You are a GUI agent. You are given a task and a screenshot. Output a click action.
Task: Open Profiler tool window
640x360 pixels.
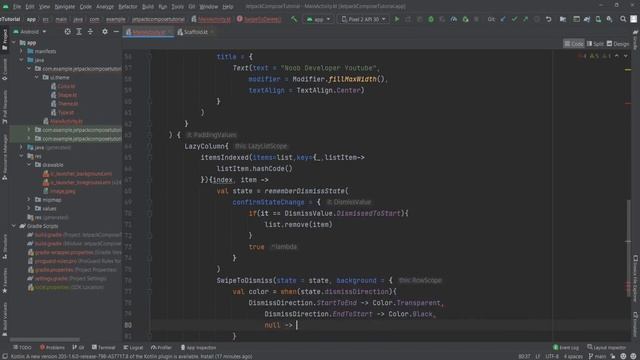[x=161, y=347]
